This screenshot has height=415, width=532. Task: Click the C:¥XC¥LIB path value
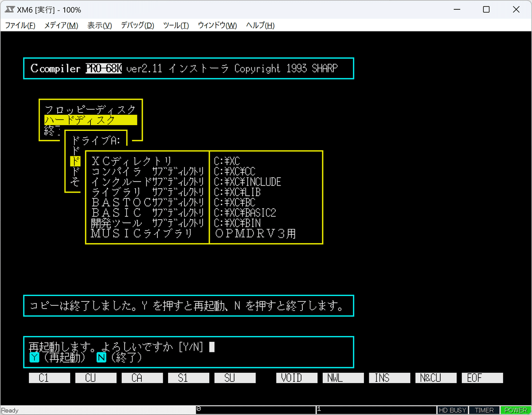[x=237, y=192]
